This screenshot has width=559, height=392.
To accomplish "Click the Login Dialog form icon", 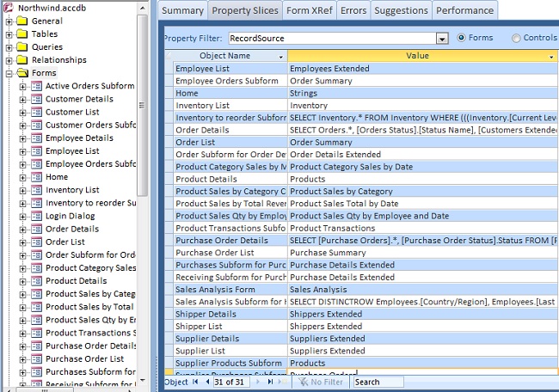I will (37, 216).
